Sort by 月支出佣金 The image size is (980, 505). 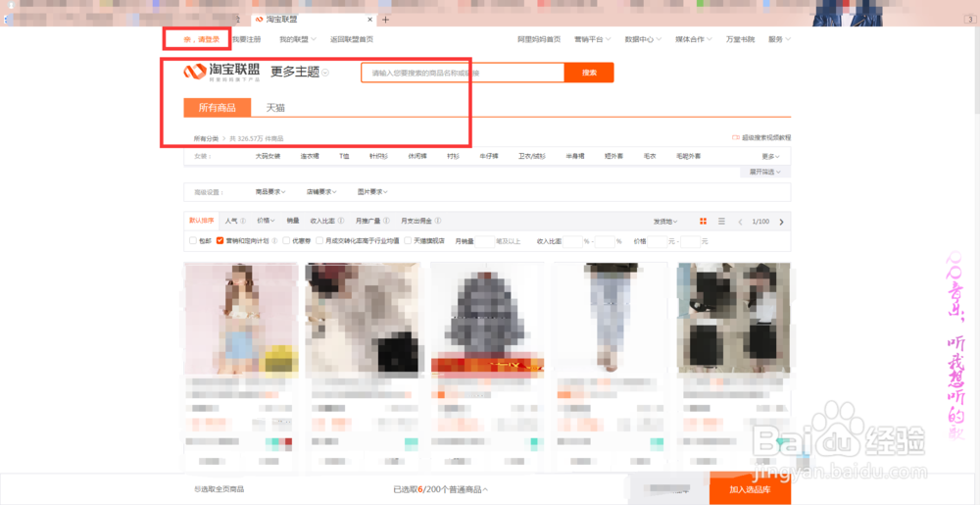tap(416, 221)
